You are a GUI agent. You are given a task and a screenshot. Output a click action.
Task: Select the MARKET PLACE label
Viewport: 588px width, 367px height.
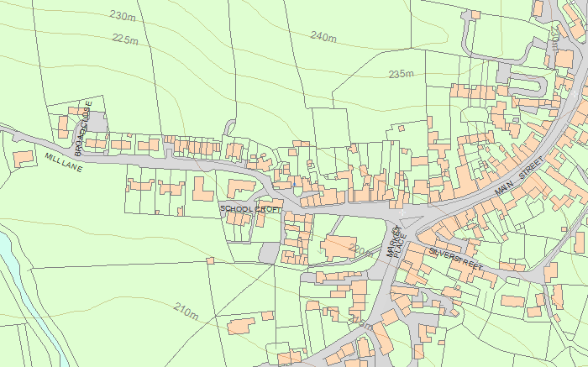click(396, 241)
